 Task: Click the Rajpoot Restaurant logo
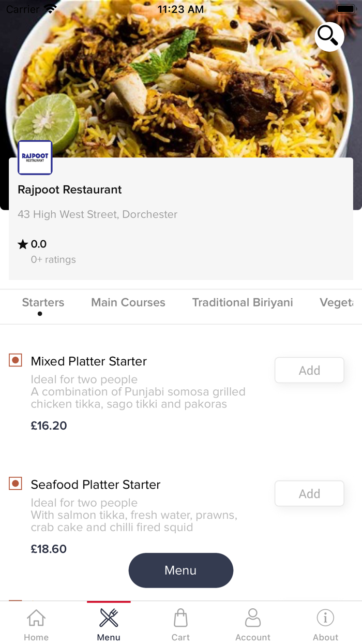point(34,157)
